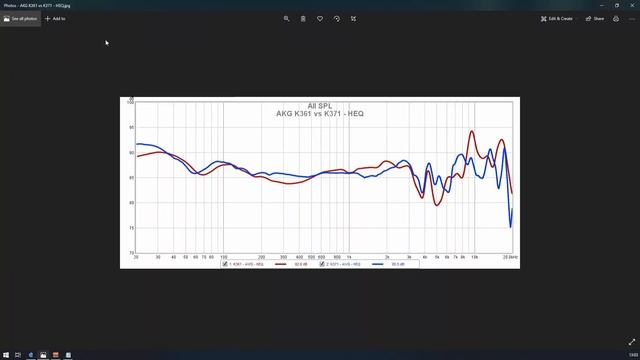Zoom into the photo with the magnifier icon

tap(287, 19)
